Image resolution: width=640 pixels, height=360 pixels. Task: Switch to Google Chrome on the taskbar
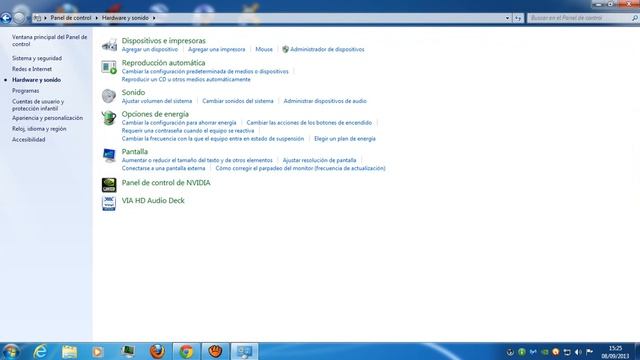point(187,351)
